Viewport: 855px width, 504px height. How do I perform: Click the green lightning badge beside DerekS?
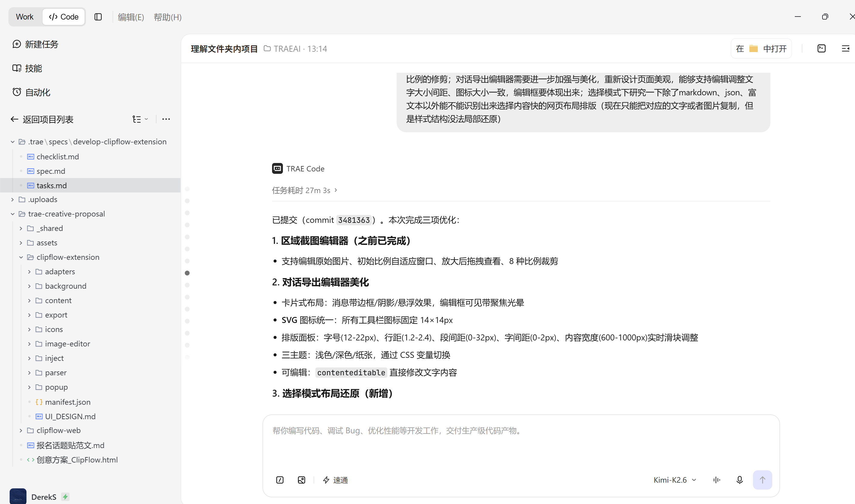coord(65,497)
